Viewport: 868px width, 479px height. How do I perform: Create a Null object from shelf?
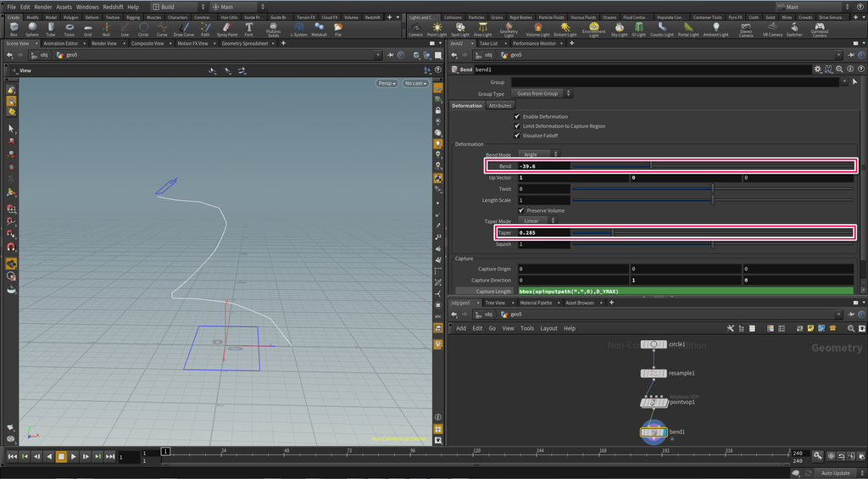tap(106, 30)
